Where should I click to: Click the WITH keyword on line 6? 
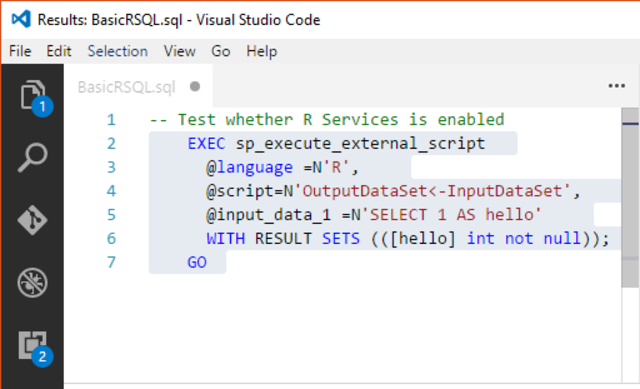pos(225,238)
